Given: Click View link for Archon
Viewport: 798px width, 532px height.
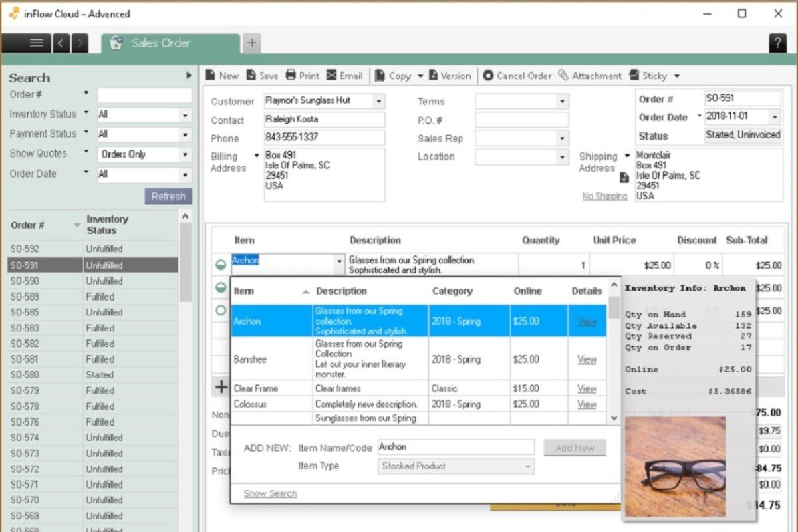Looking at the screenshot, I should click(587, 321).
